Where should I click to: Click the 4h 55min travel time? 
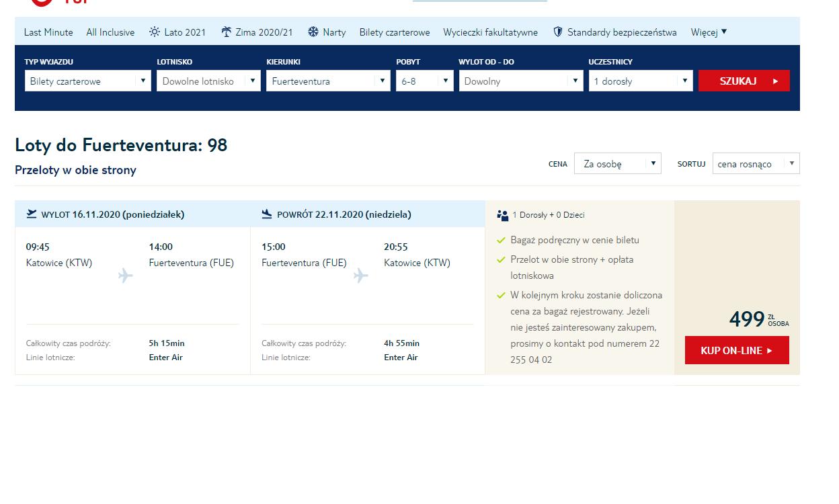pos(402,343)
